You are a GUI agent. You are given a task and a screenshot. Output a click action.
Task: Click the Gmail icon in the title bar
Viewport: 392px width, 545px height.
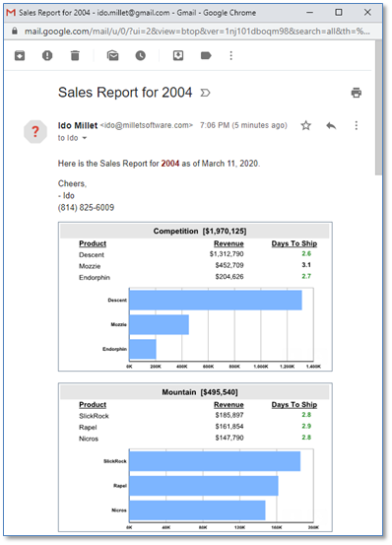[11, 13]
